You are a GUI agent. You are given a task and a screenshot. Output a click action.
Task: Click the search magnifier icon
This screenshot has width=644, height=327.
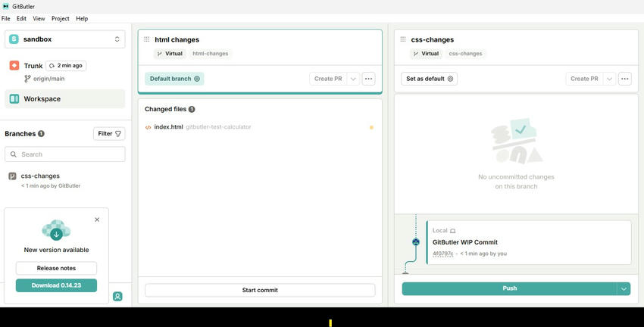[x=14, y=154]
